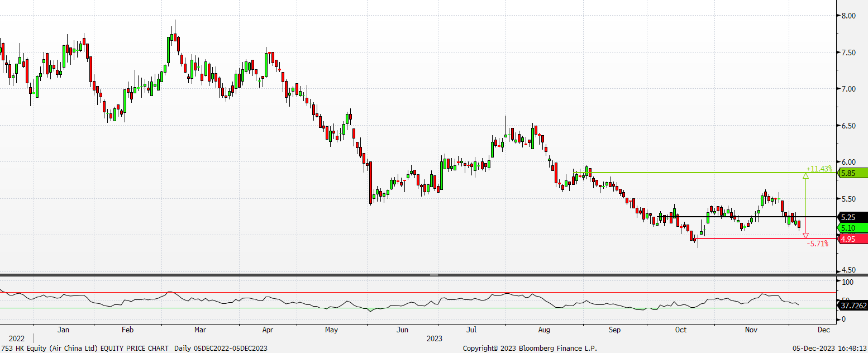Click the red downward arrow marker
Screen dimensions: 868x353
pyautogui.click(x=805, y=235)
